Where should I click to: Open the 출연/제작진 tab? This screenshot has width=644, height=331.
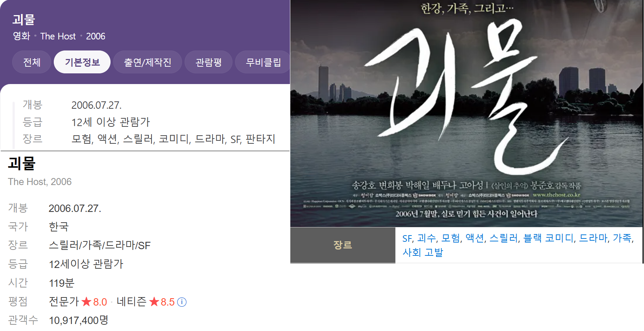tap(147, 62)
